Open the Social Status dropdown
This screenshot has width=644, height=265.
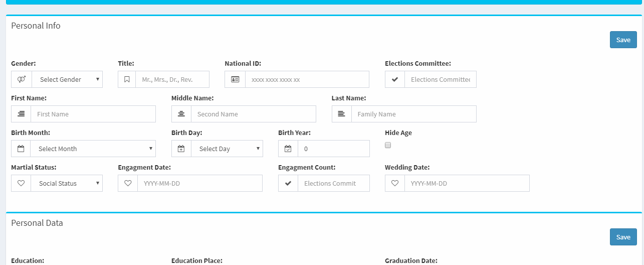tap(67, 183)
